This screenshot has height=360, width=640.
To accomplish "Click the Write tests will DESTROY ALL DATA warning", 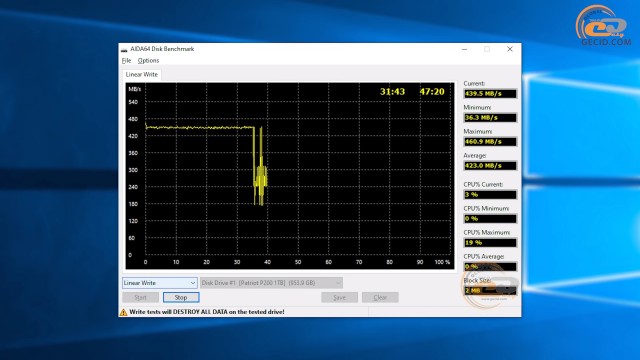I will pos(207,312).
